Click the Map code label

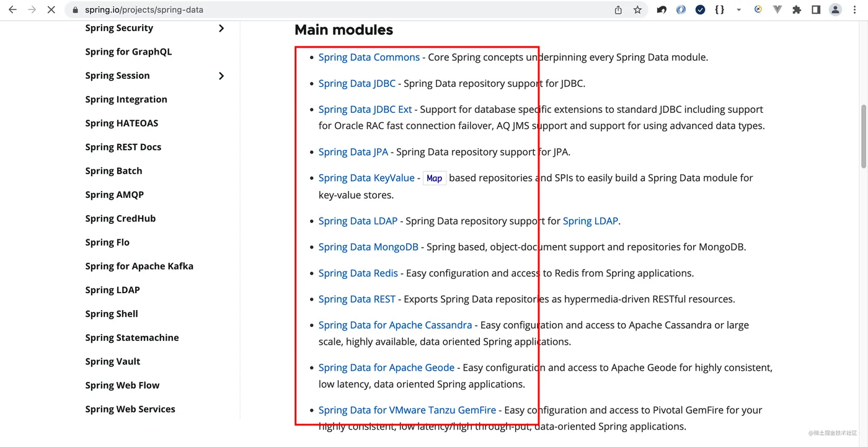click(x=435, y=178)
